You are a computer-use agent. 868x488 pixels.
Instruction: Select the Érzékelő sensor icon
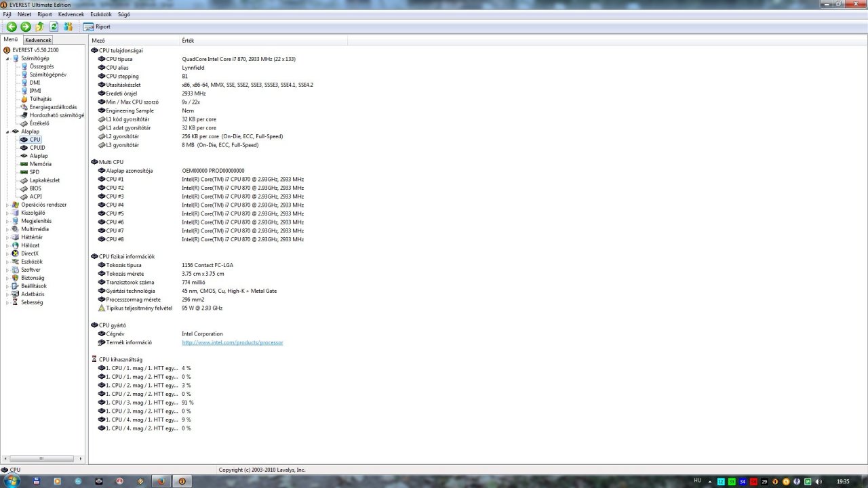pos(24,123)
